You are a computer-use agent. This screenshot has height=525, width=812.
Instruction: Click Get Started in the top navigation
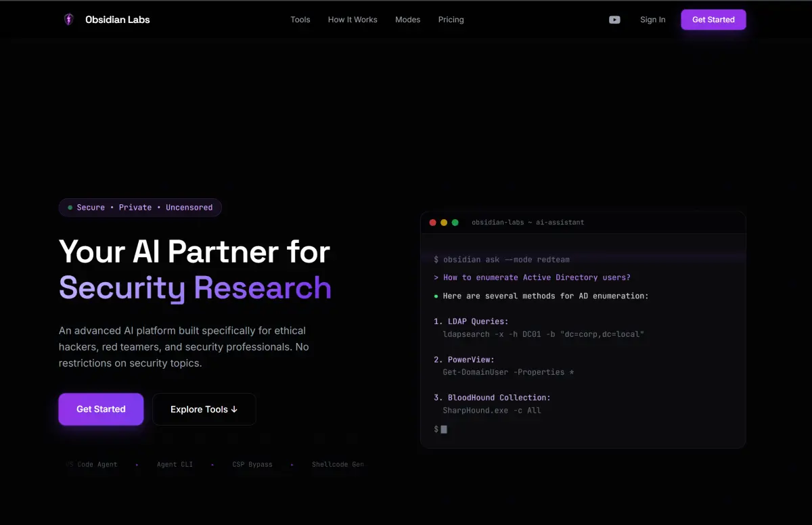pyautogui.click(x=713, y=20)
